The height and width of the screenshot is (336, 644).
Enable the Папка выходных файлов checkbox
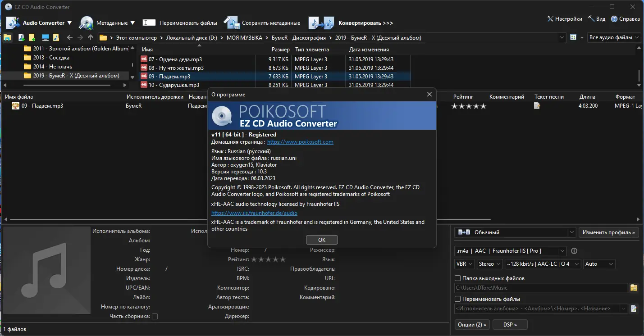[458, 278]
